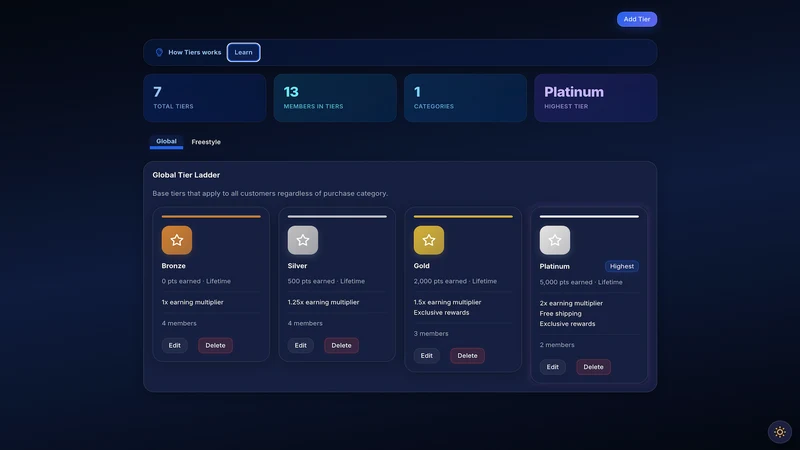800x450 pixels.
Task: Edit the Platinum tier
Action: (x=553, y=367)
